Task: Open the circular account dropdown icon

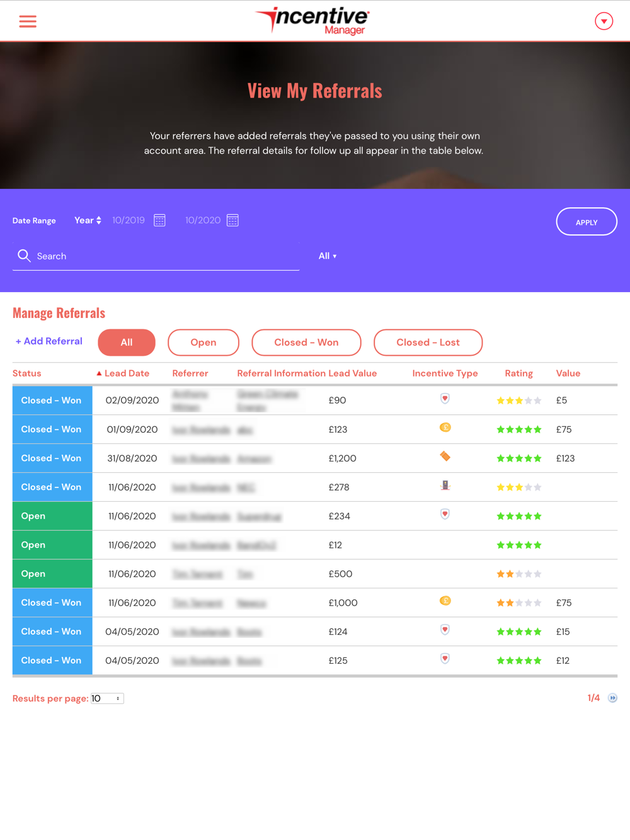Action: [604, 21]
